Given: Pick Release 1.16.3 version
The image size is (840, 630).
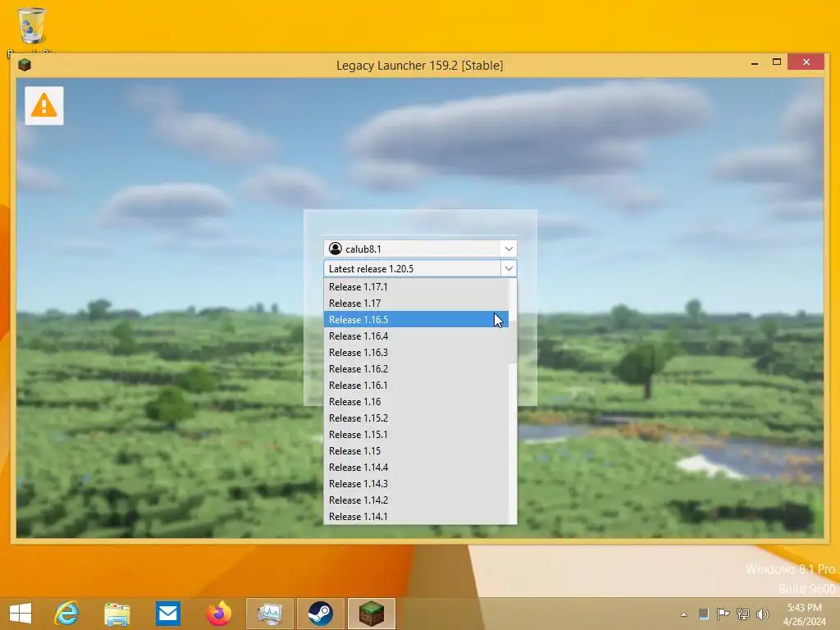Looking at the screenshot, I should (416, 353).
